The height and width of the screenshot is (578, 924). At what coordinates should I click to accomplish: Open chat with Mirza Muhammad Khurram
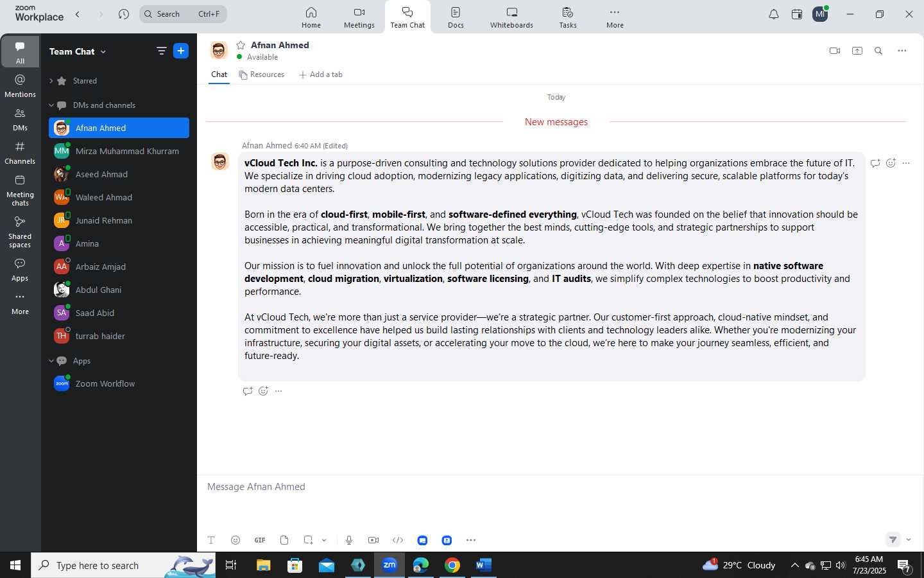[x=119, y=151]
